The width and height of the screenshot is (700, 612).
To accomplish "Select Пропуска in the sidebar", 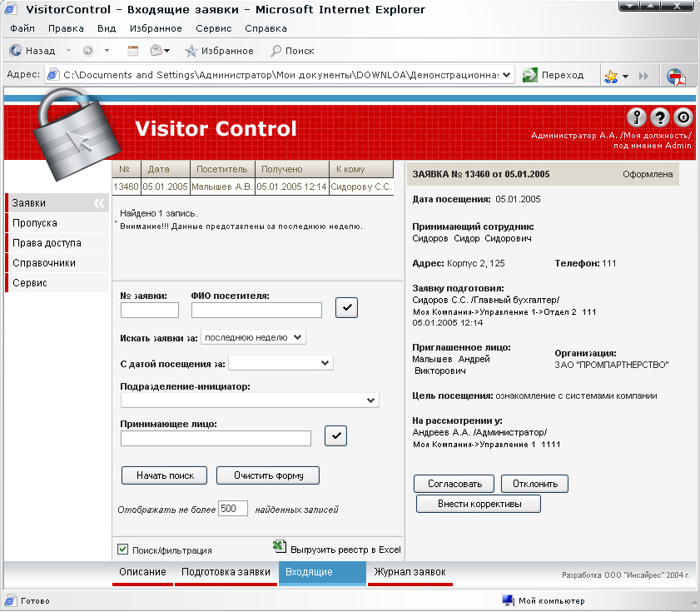I will [x=57, y=223].
